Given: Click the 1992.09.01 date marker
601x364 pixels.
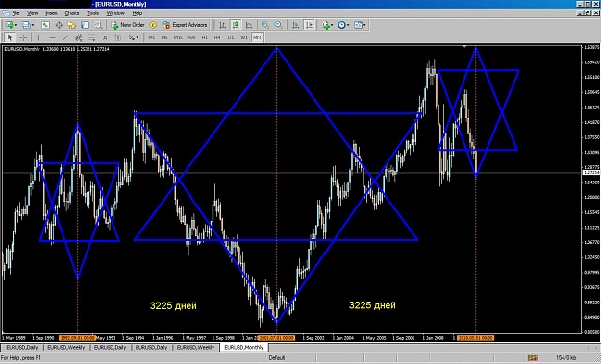Looking at the screenshot, I should pyautogui.click(x=77, y=338).
